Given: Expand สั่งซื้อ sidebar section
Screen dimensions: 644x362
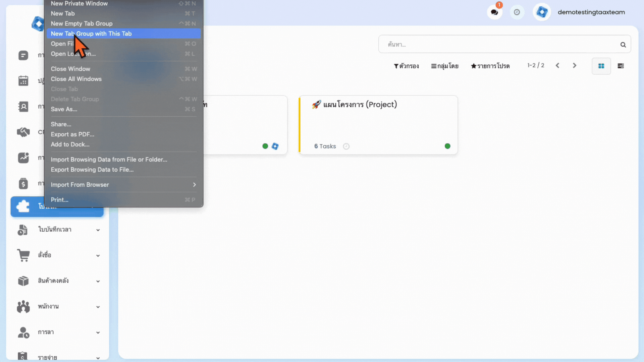Looking at the screenshot, I should coord(98,256).
